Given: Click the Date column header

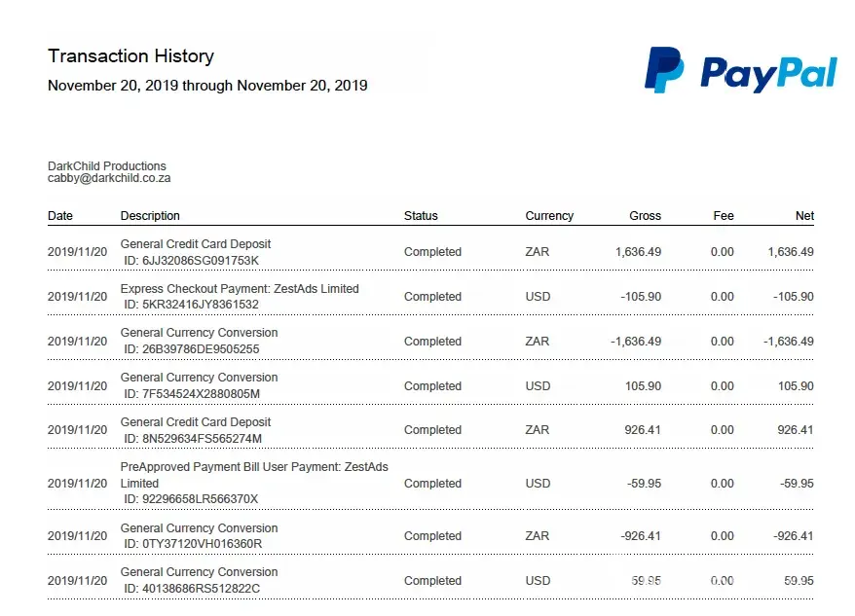Looking at the screenshot, I should (60, 216).
